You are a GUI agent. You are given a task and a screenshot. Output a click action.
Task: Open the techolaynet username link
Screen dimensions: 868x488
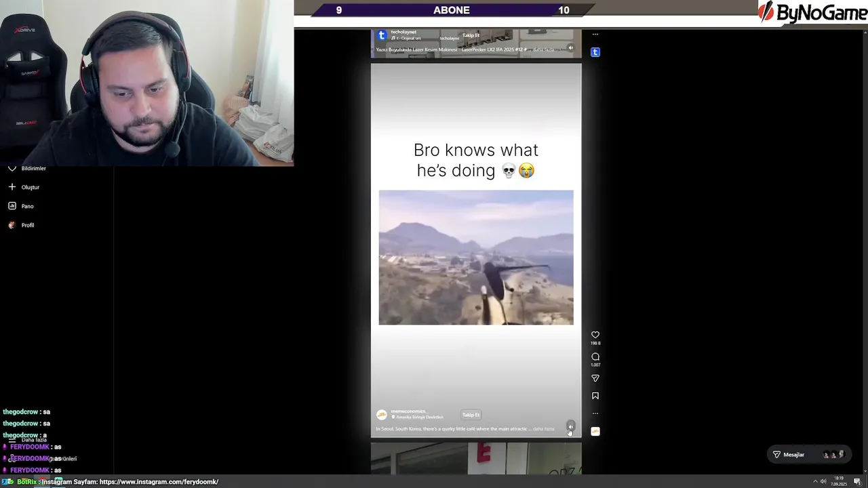coord(403,32)
